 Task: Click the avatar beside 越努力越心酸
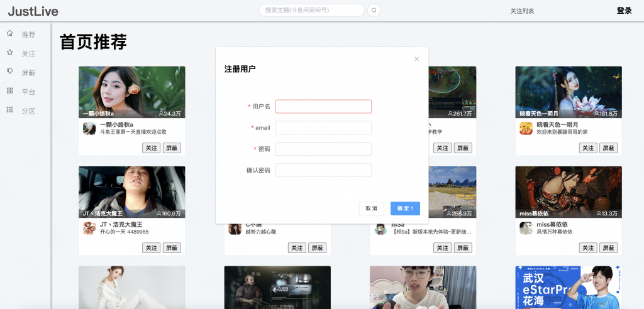pos(235,229)
